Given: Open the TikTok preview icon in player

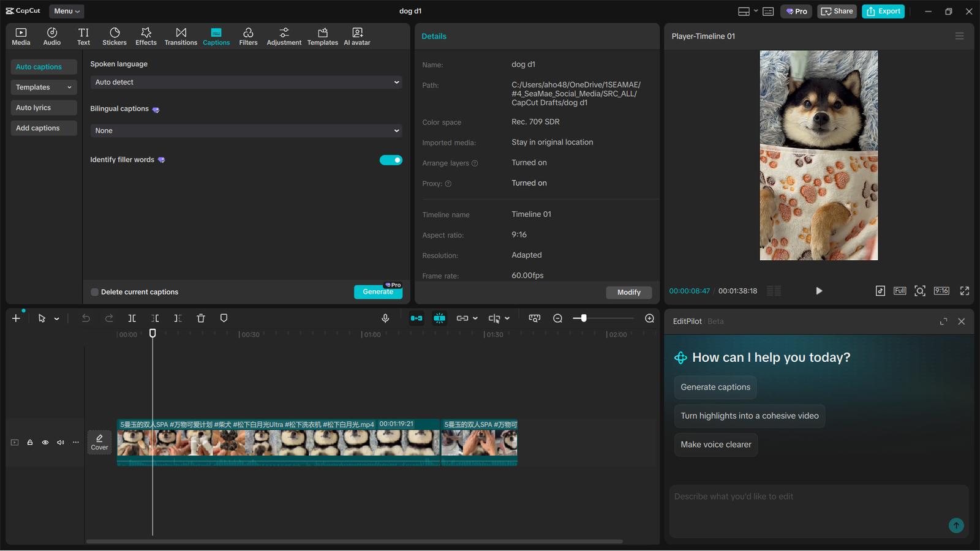Looking at the screenshot, I should 880,291.
